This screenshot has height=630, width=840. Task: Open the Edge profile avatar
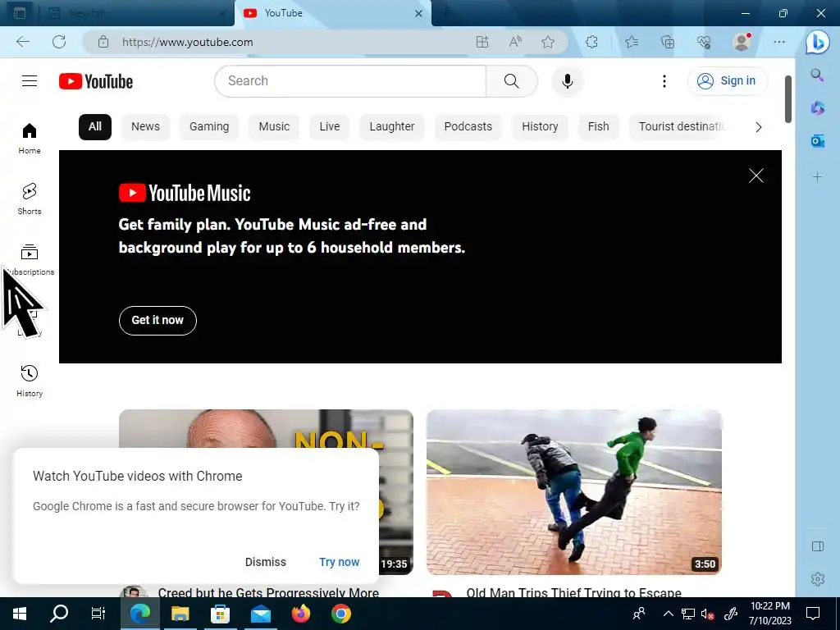coord(742,42)
